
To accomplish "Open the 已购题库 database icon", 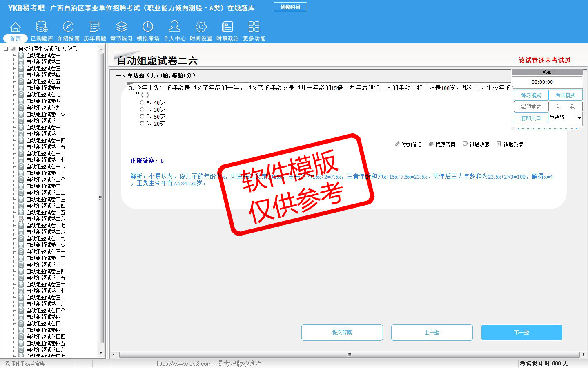I will (x=42, y=27).
